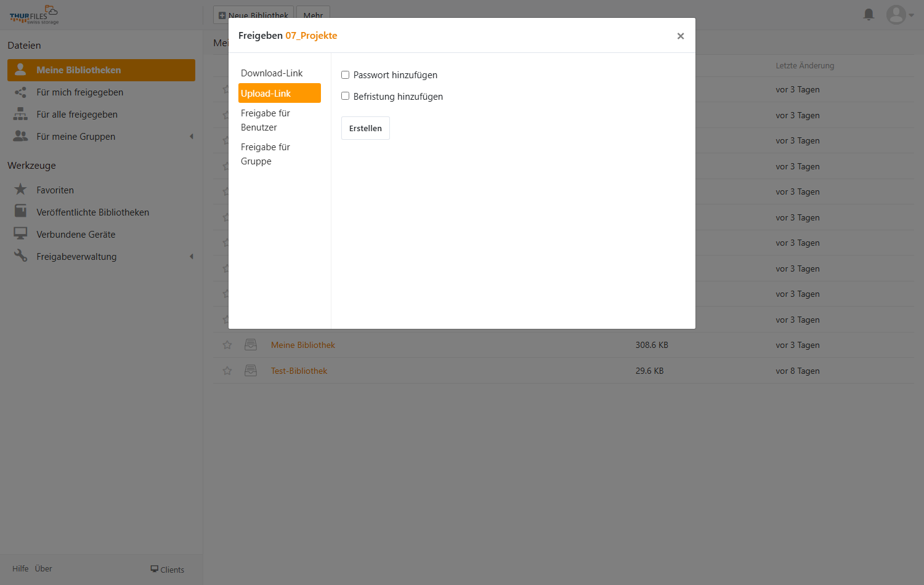Image resolution: width=924 pixels, height=585 pixels.
Task: Click the Verbundene Geräte monitor icon
Action: [20, 233]
